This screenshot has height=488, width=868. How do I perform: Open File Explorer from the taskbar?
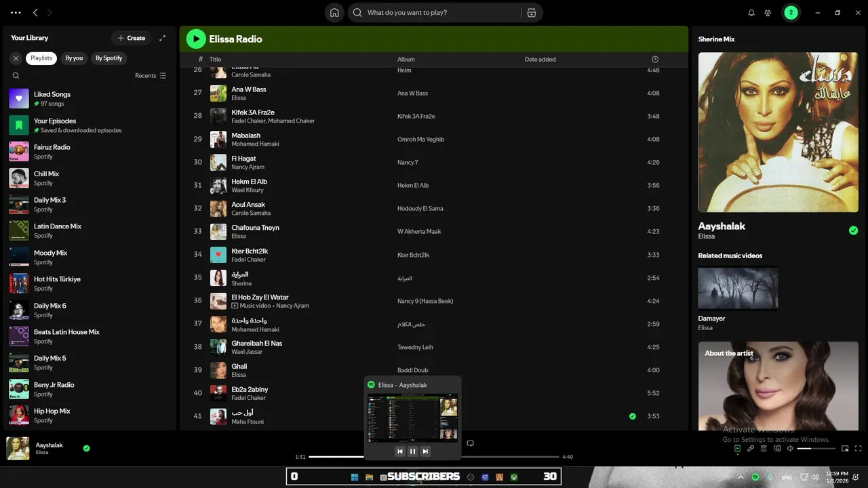[369, 477]
